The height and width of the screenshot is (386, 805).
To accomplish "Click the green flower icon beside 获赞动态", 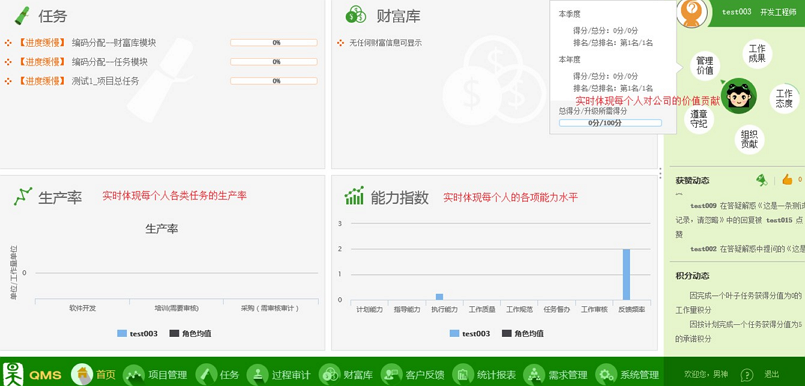I will [x=761, y=180].
